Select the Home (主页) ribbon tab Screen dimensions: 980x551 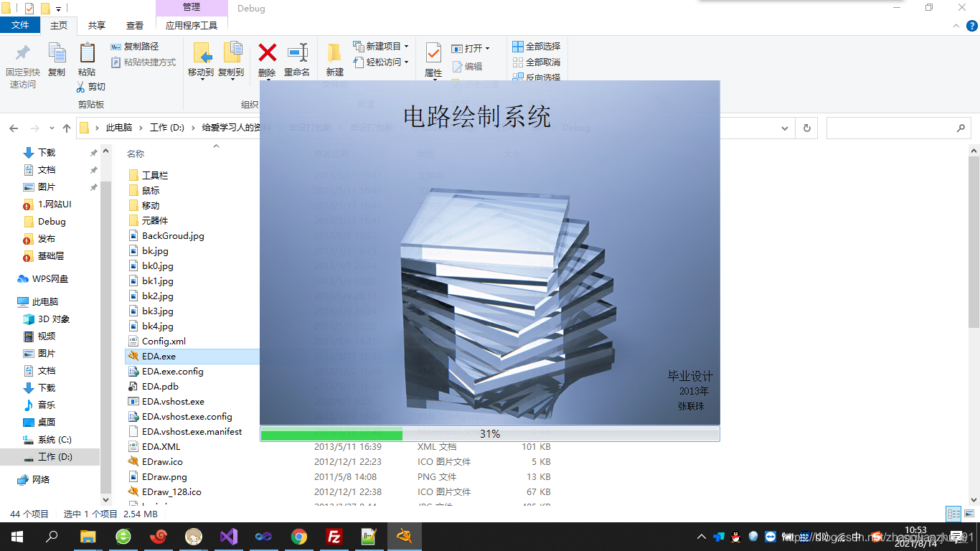click(x=58, y=25)
